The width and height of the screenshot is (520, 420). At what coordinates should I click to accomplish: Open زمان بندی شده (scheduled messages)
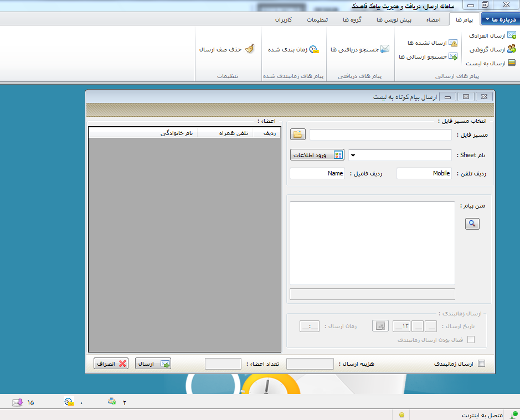point(314,49)
